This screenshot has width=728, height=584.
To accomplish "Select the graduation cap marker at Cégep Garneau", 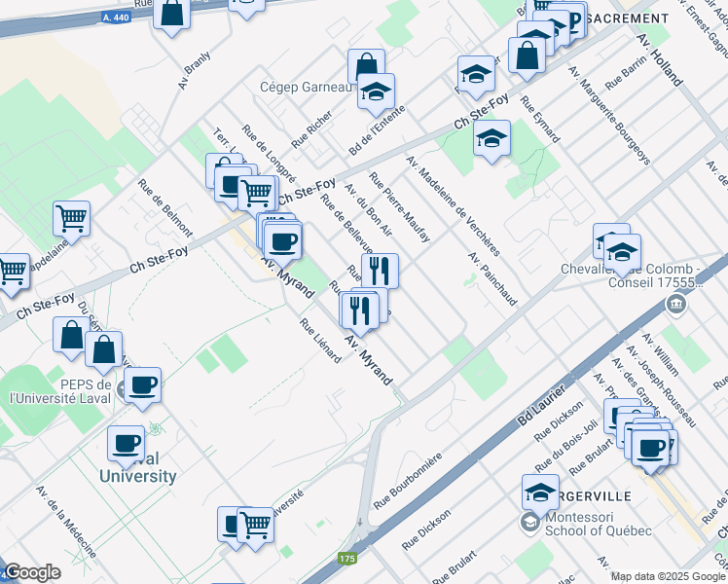I will (x=376, y=91).
